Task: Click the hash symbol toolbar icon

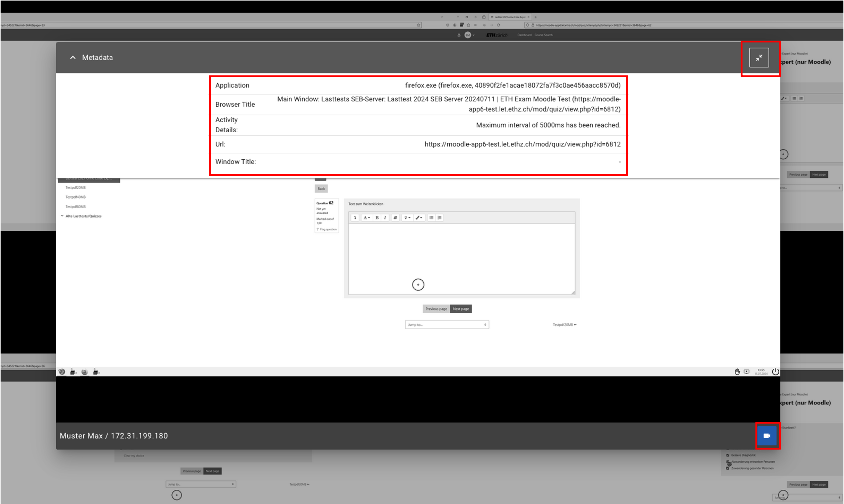Action: [x=395, y=218]
